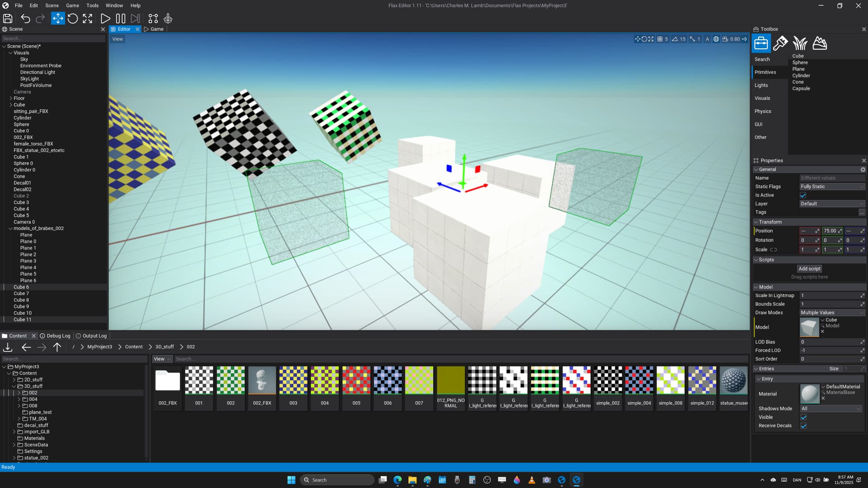Switch to the Game tab

pyautogui.click(x=154, y=29)
